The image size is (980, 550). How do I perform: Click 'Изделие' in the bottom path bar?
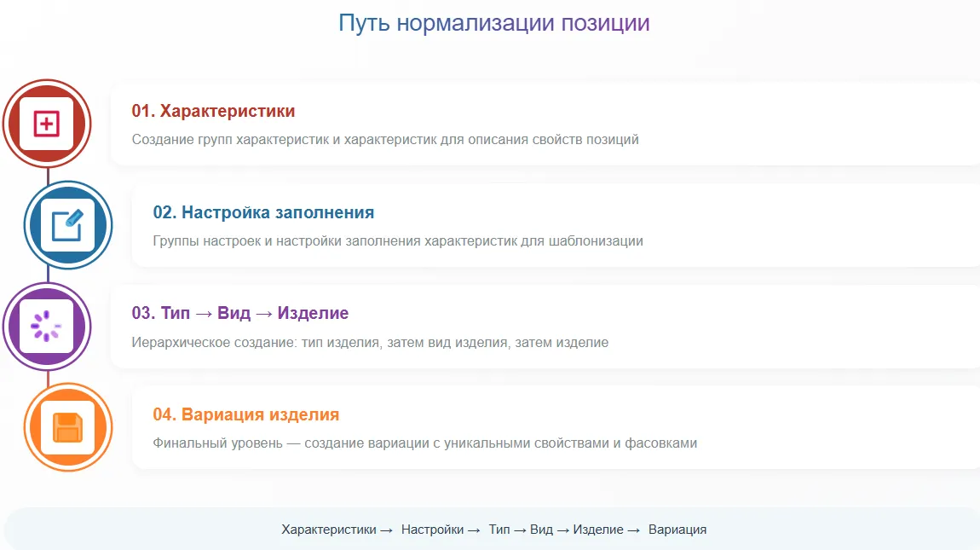(x=598, y=530)
